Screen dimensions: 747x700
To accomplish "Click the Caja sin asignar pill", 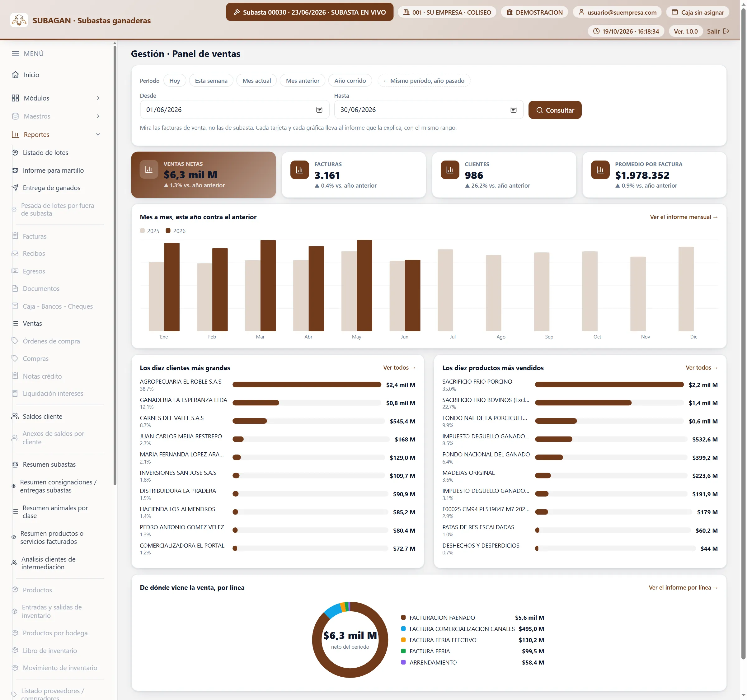I will click(x=698, y=12).
